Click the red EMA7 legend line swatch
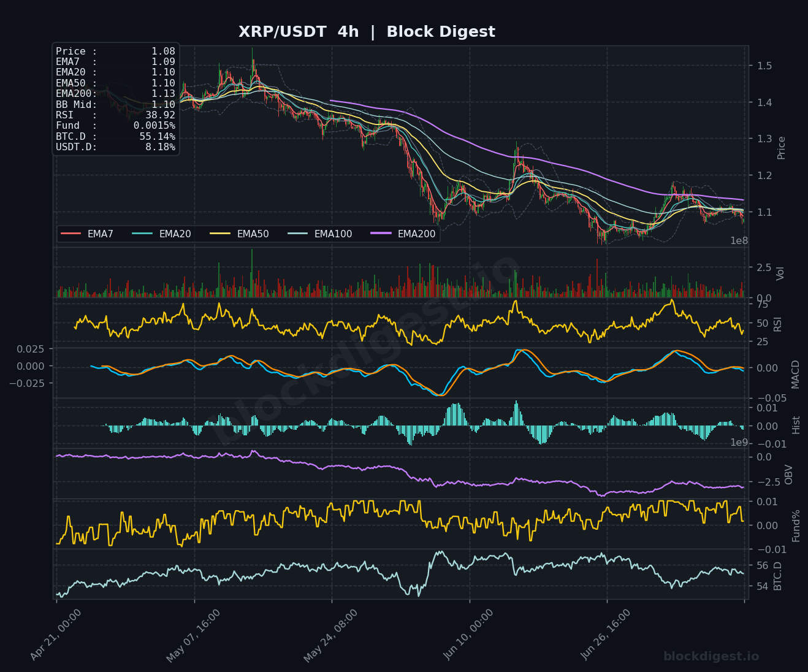Viewport: 808px width, 672px height. point(71,234)
